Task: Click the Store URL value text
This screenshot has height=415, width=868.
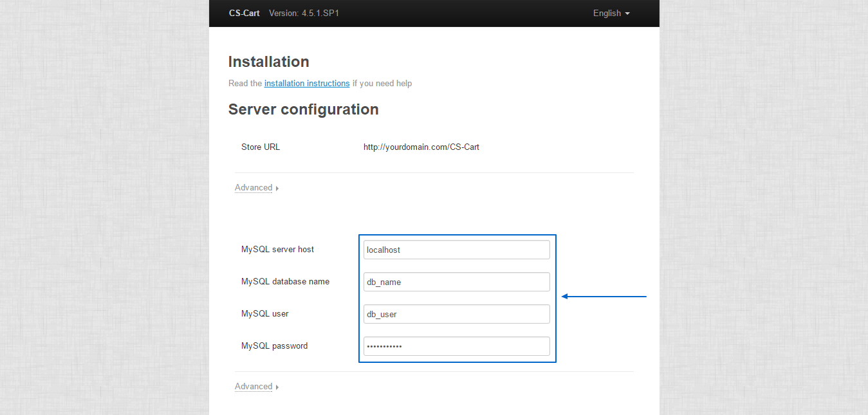Action: point(421,147)
